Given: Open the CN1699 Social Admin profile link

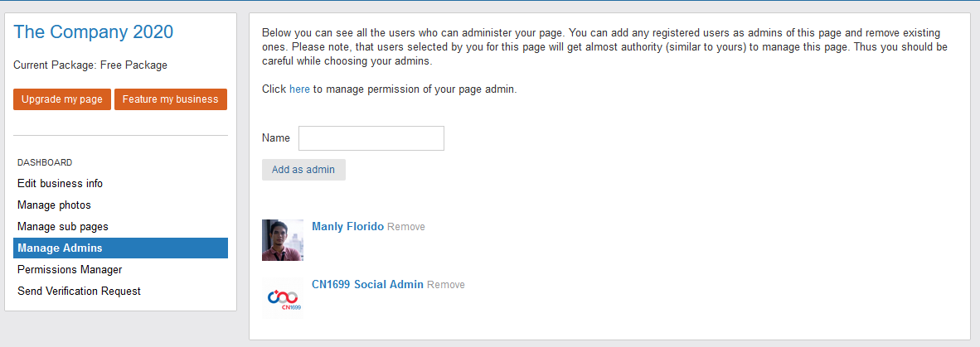Looking at the screenshot, I should tap(367, 285).
